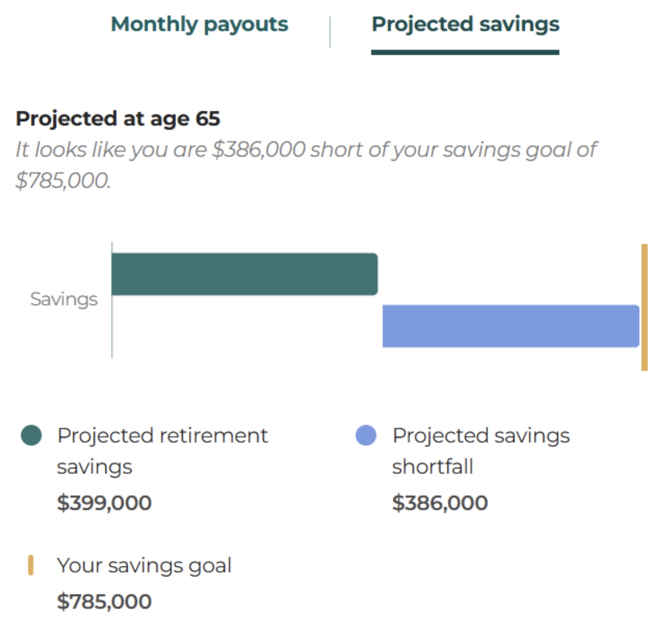Click the gold goal line on chart
Screen dimensions: 672x626
[644, 307]
